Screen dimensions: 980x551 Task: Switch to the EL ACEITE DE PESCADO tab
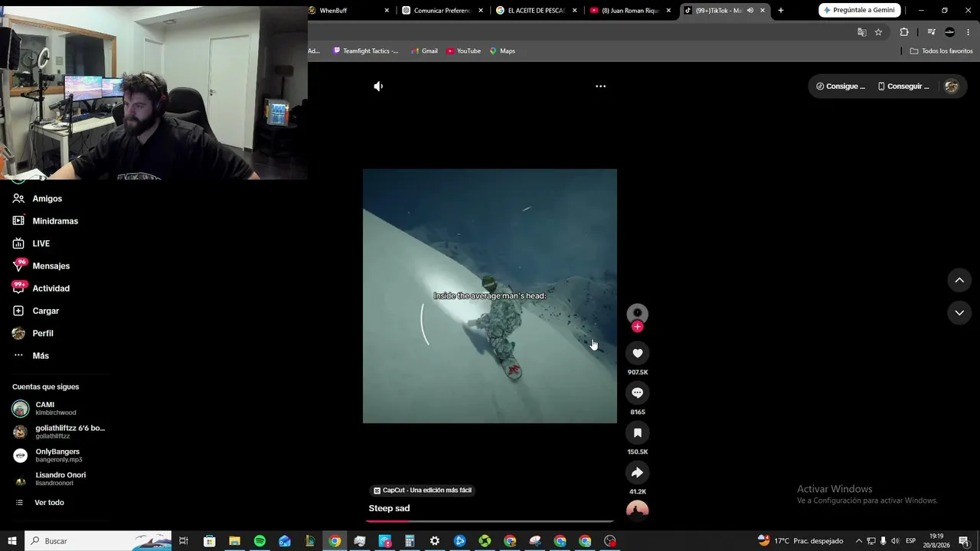pos(537,11)
